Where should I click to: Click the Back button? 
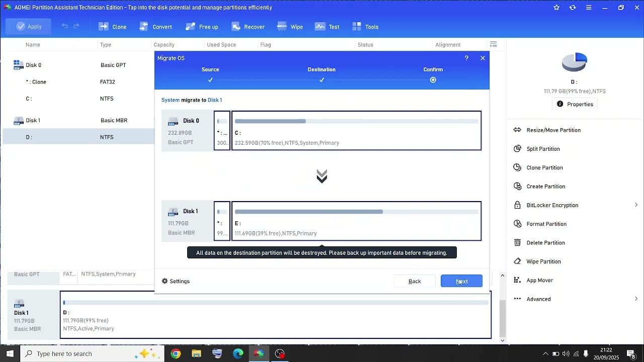(x=415, y=281)
